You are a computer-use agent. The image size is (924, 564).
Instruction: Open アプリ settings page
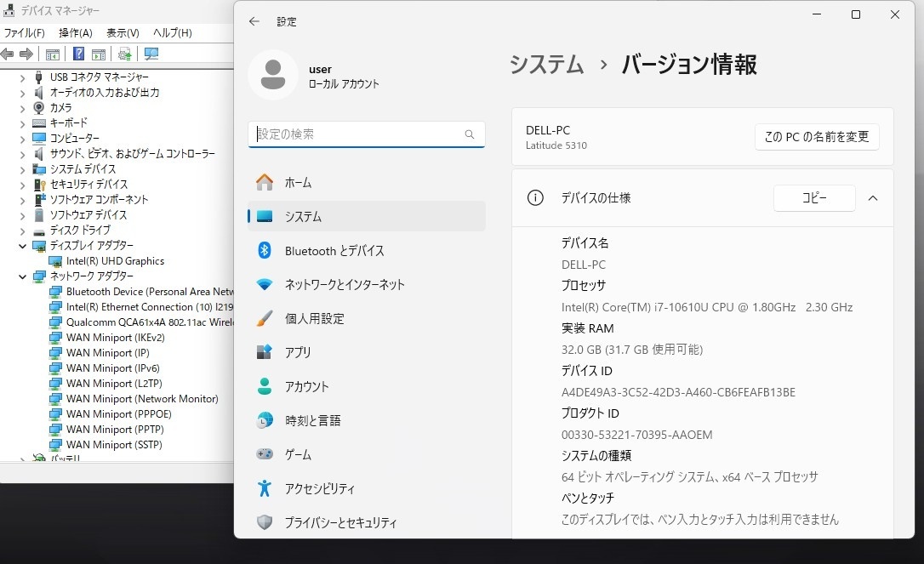(x=367, y=352)
